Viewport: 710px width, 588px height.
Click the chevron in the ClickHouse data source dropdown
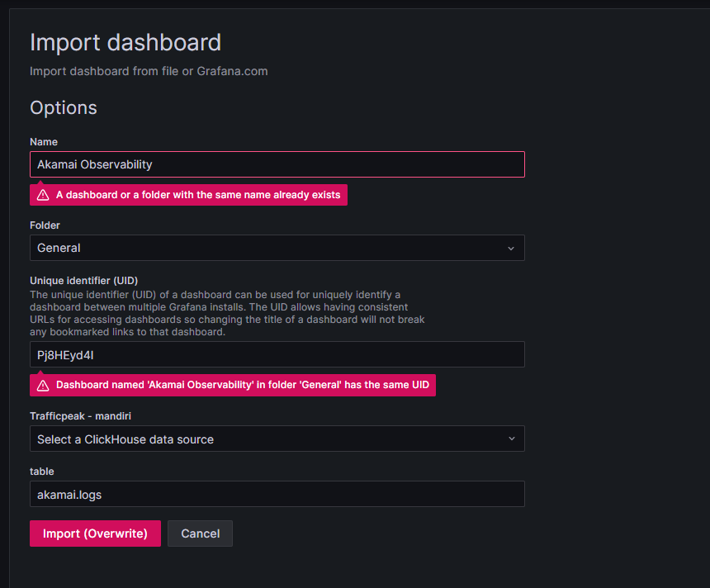tap(511, 439)
